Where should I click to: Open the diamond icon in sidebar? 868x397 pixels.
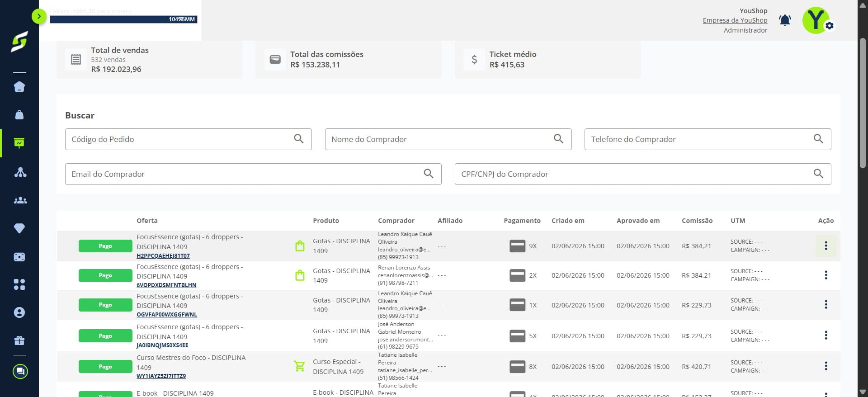(x=19, y=228)
